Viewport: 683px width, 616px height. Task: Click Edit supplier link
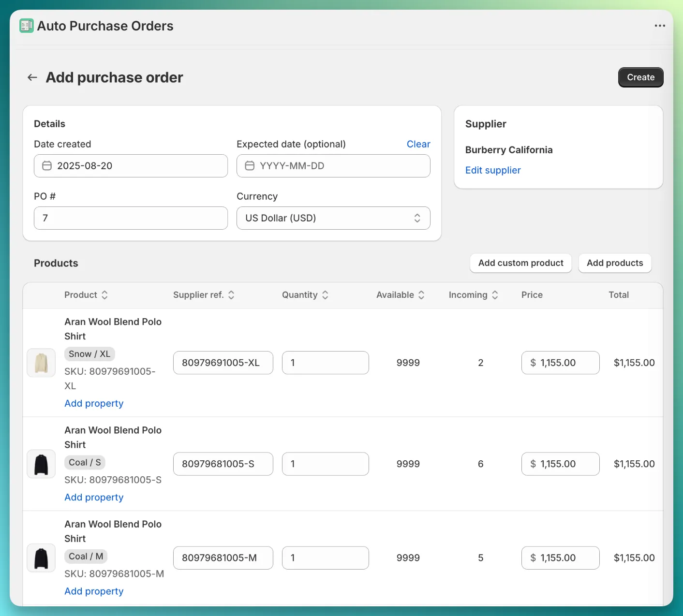click(493, 170)
